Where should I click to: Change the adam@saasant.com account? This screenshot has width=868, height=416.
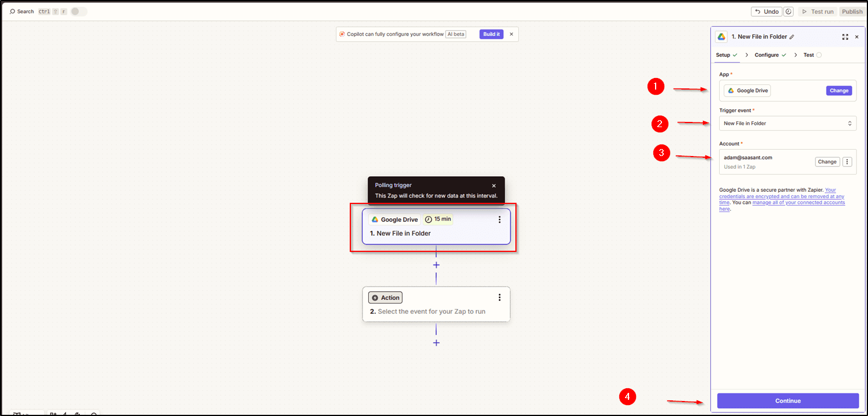(827, 162)
